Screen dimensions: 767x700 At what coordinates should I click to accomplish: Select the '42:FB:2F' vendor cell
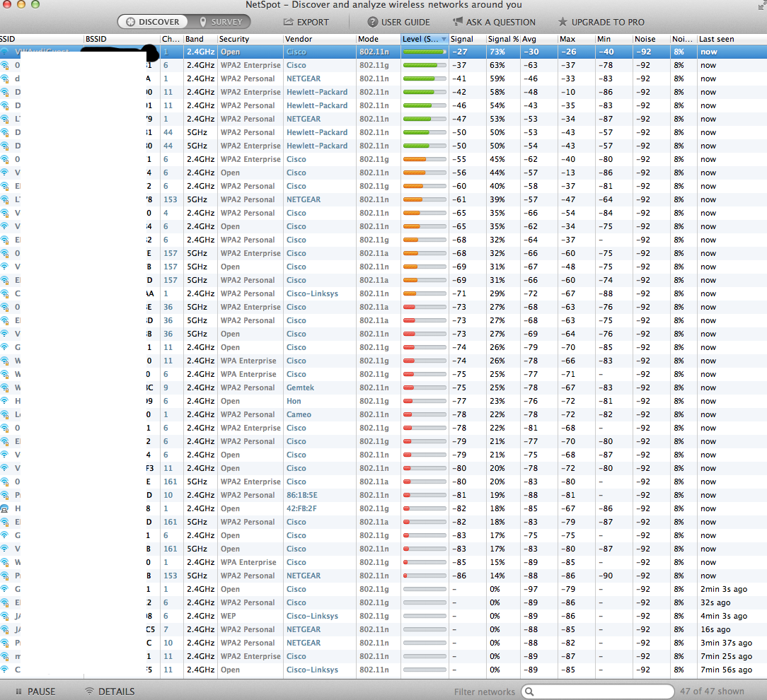(x=301, y=508)
